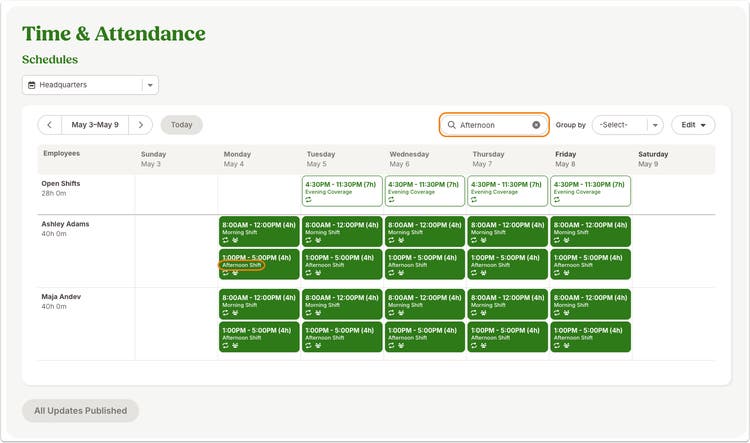Screen dimensions: 750x443
Task: Open Maja Andev Monday Morning Shift
Action: (259, 304)
